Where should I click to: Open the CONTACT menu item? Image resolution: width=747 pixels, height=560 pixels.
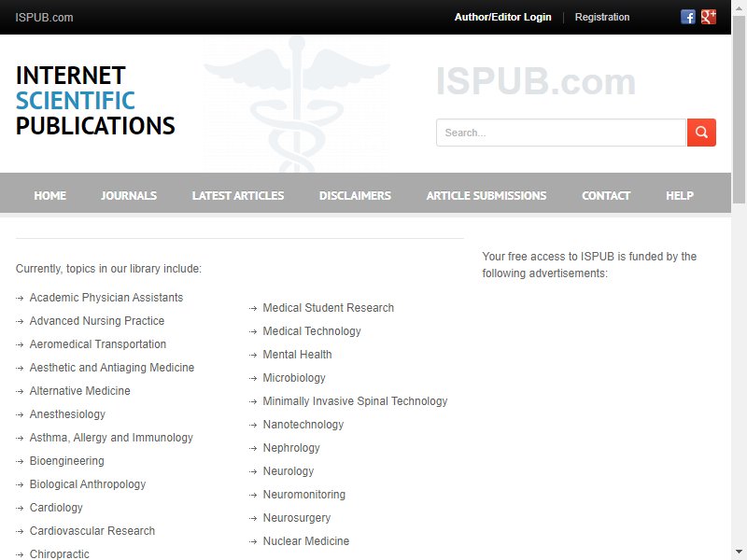606,196
